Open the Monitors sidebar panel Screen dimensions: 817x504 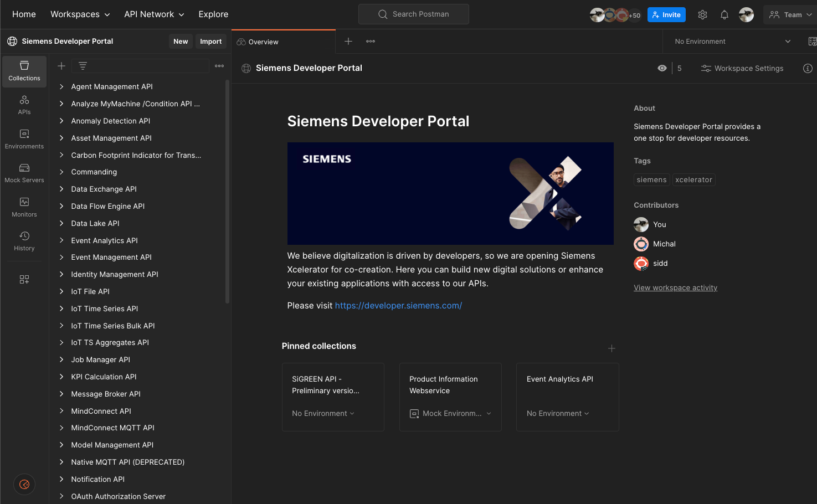pos(24,208)
